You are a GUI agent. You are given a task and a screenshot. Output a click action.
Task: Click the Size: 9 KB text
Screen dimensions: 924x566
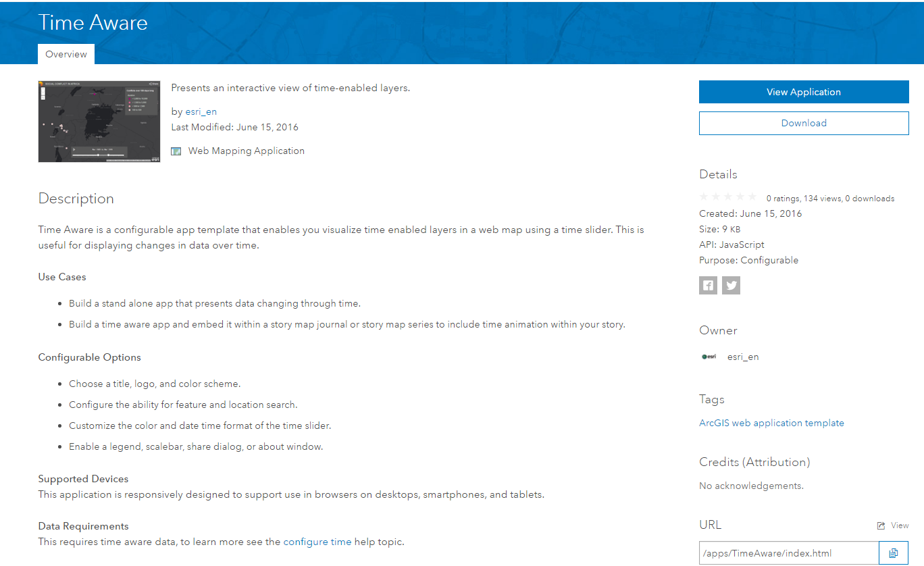(x=720, y=229)
